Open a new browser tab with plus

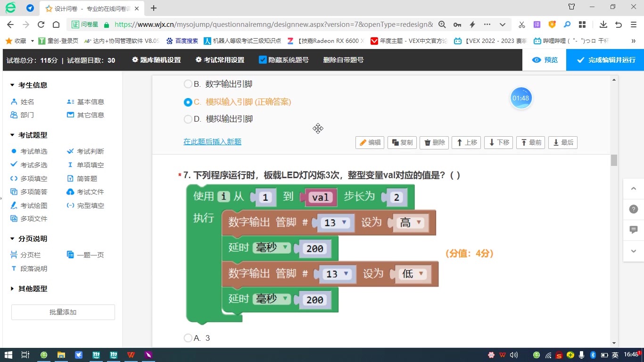point(153,8)
